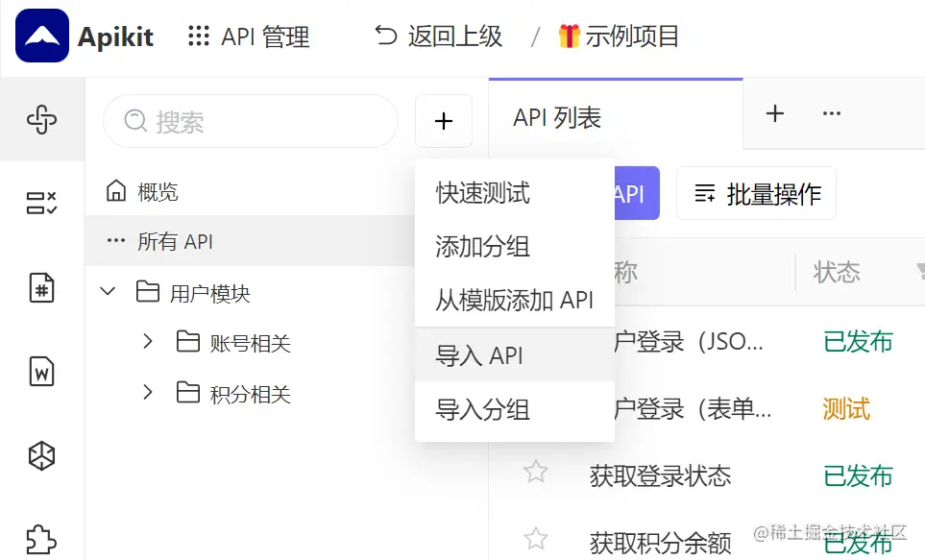The height and width of the screenshot is (560, 925).
Task: Star the 获取登录状态 API as favorite
Action: coord(536,473)
